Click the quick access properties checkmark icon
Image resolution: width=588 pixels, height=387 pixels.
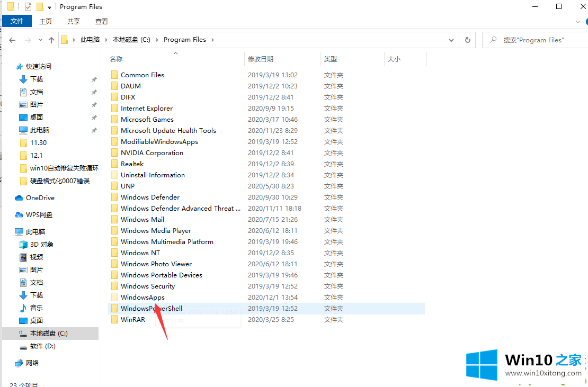pyautogui.click(x=28, y=7)
